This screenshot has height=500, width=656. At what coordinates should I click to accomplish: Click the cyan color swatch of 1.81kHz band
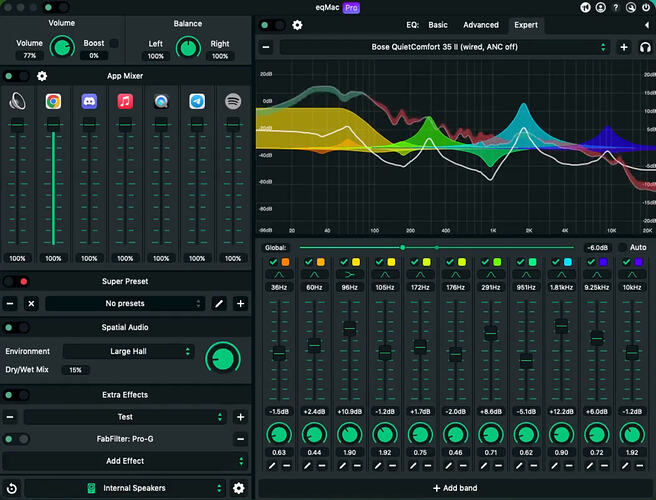[x=568, y=262]
